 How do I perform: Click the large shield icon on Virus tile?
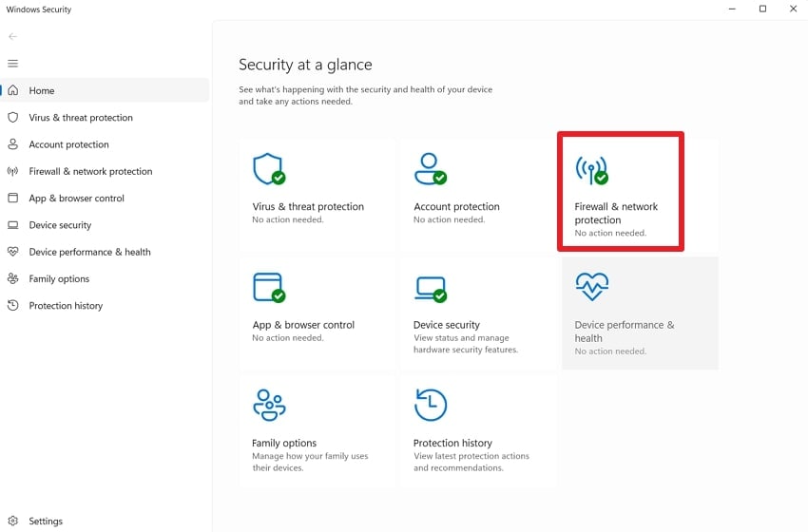[269, 168]
